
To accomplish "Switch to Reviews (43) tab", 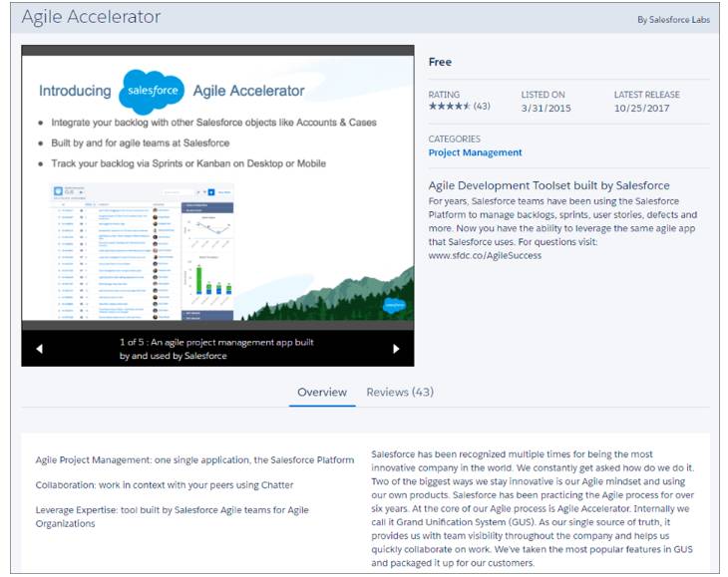I will tap(400, 393).
